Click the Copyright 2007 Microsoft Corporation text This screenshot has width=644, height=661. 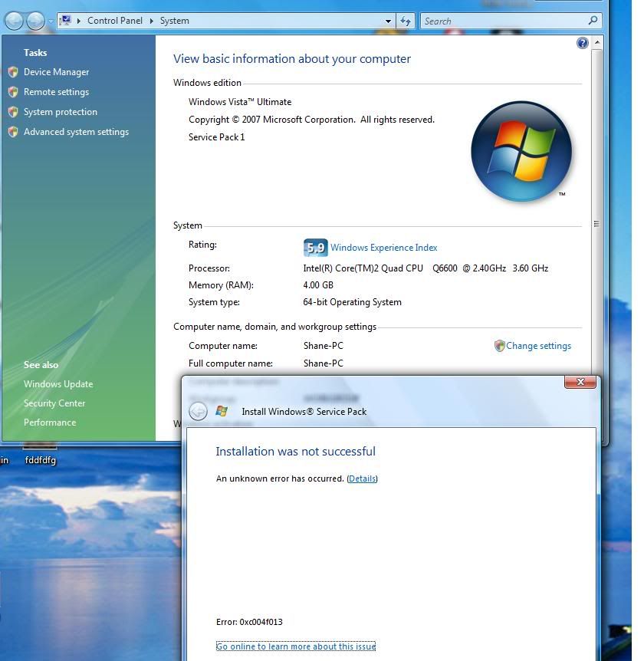tap(311, 120)
